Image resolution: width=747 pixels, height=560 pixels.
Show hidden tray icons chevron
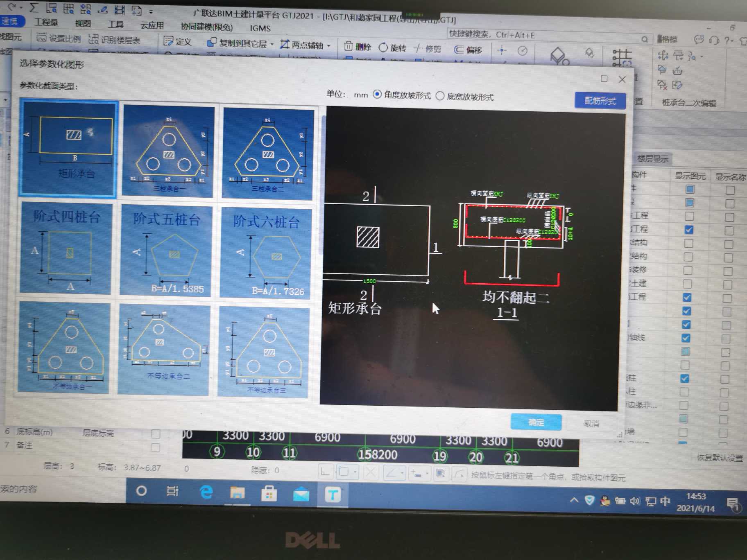[x=574, y=499]
